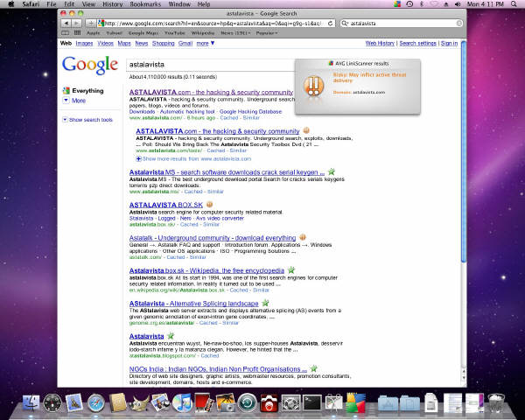Open the Safari search engine magnifier dropdown

345,23
